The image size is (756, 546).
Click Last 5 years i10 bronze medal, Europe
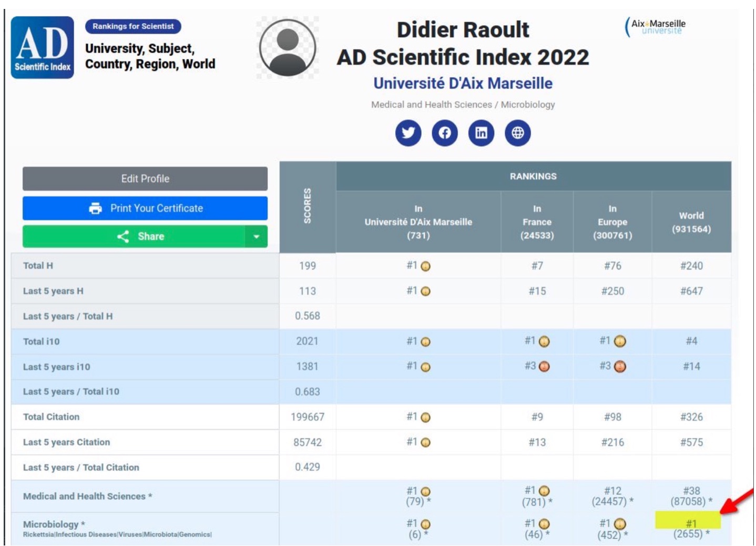(620, 367)
